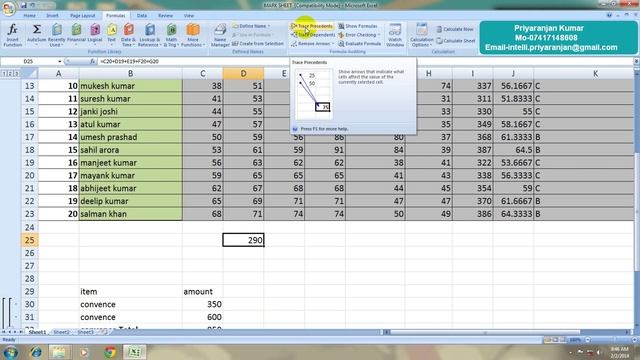Viewport: 640px width, 360px height.
Task: Open Windows Explorer from taskbar
Action: 60,352
